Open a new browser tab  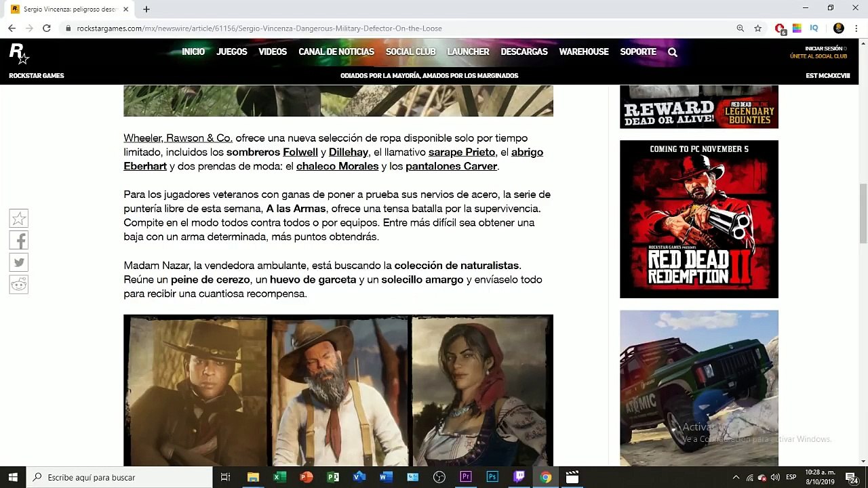[x=146, y=9]
